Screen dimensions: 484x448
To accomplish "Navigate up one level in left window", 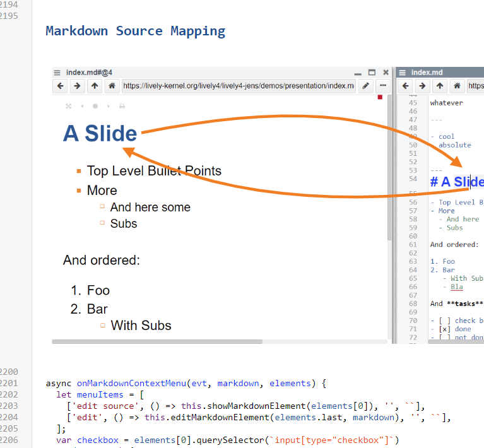I will (94, 86).
